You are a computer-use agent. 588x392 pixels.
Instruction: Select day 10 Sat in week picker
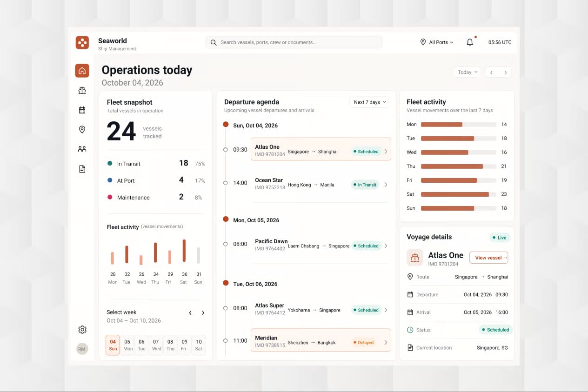coord(199,345)
